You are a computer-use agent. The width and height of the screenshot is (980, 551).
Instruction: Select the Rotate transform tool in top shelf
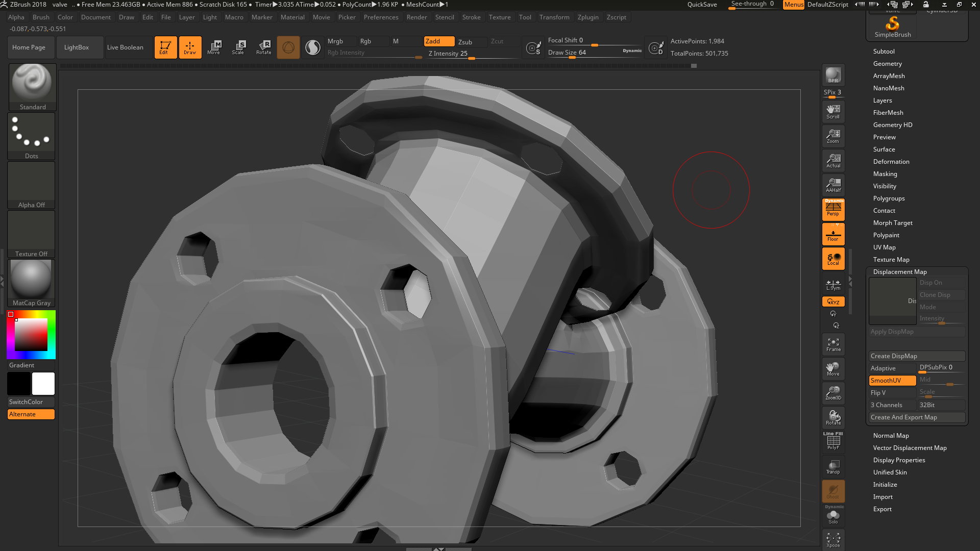tap(263, 47)
